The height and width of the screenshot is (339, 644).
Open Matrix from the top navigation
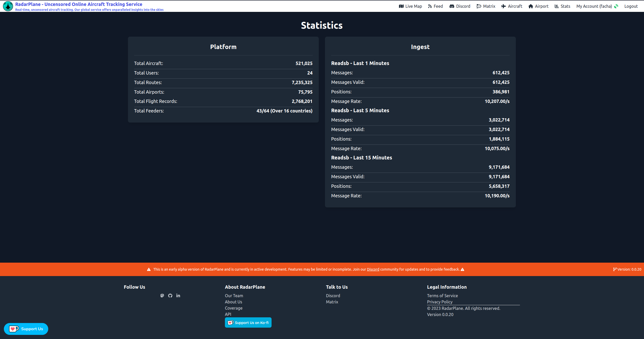[x=486, y=6]
